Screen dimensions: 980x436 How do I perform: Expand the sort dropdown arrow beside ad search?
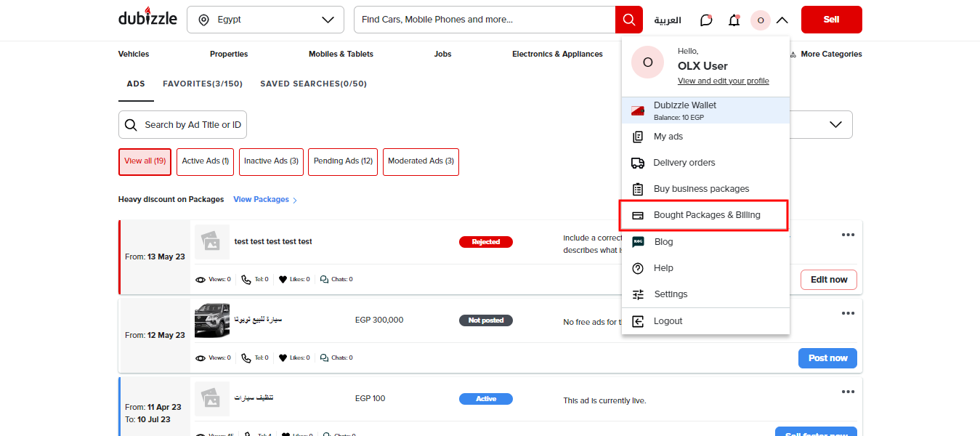coord(835,124)
